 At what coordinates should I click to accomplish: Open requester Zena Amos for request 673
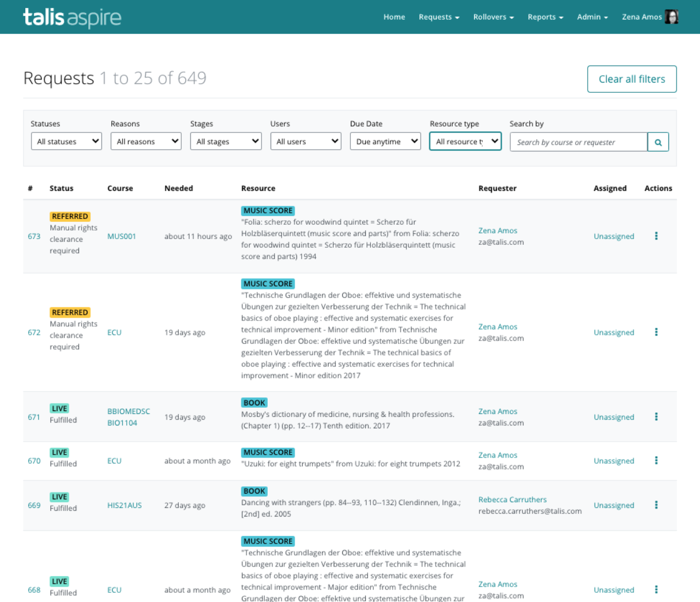498,230
